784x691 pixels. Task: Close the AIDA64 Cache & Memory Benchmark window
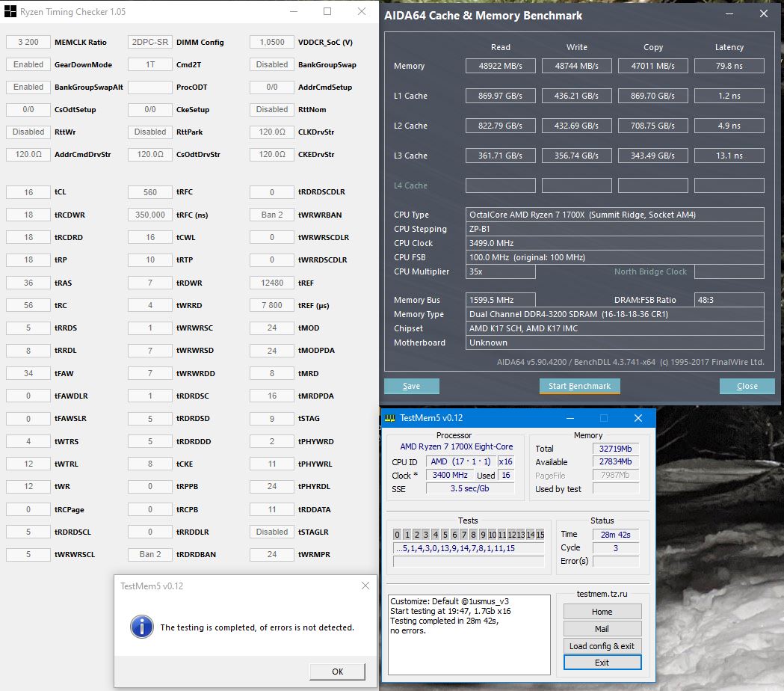point(764,14)
